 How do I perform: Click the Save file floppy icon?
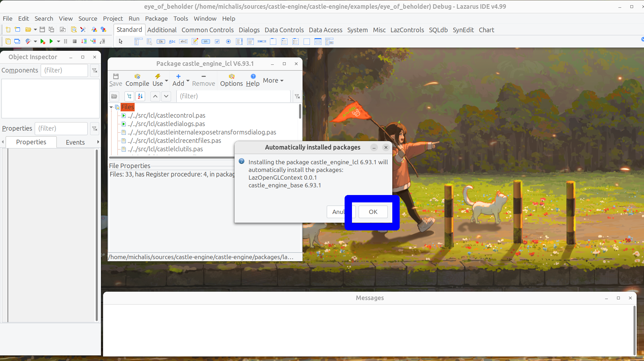coord(42,30)
